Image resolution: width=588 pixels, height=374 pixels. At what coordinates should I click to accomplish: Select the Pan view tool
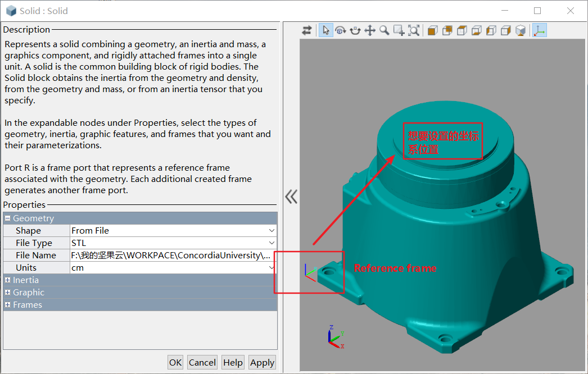pyautogui.click(x=369, y=30)
